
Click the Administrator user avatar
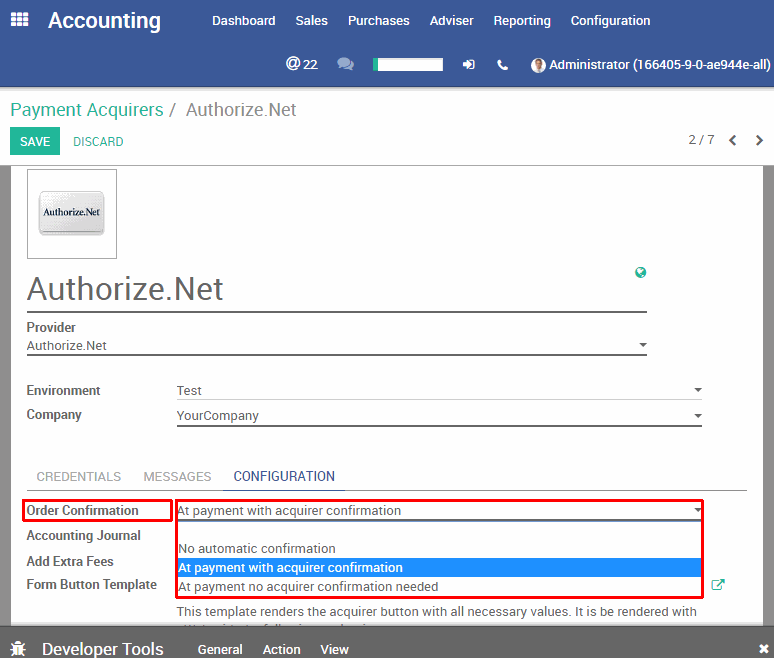538,65
